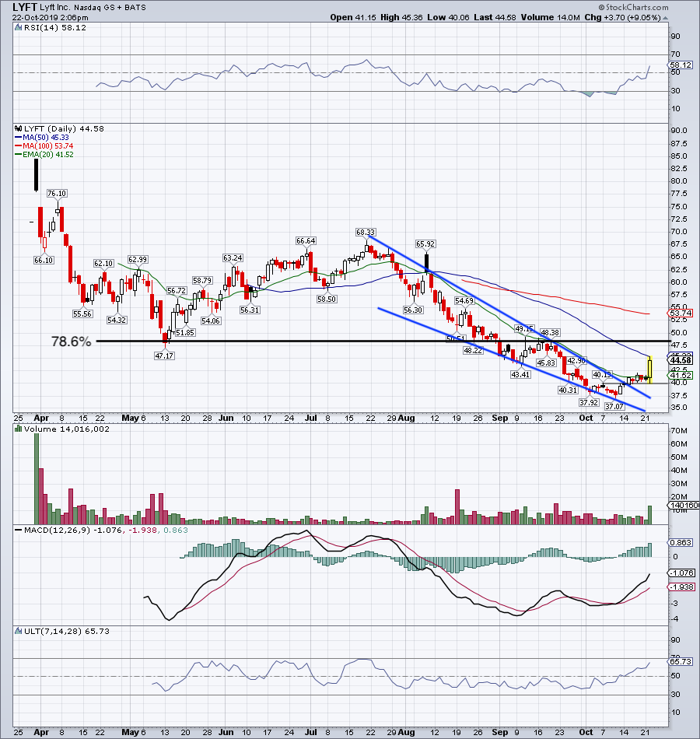
Task: Click the 'Chg +3.70 (+9.05%)' header value
Action: pyautogui.click(x=622, y=17)
